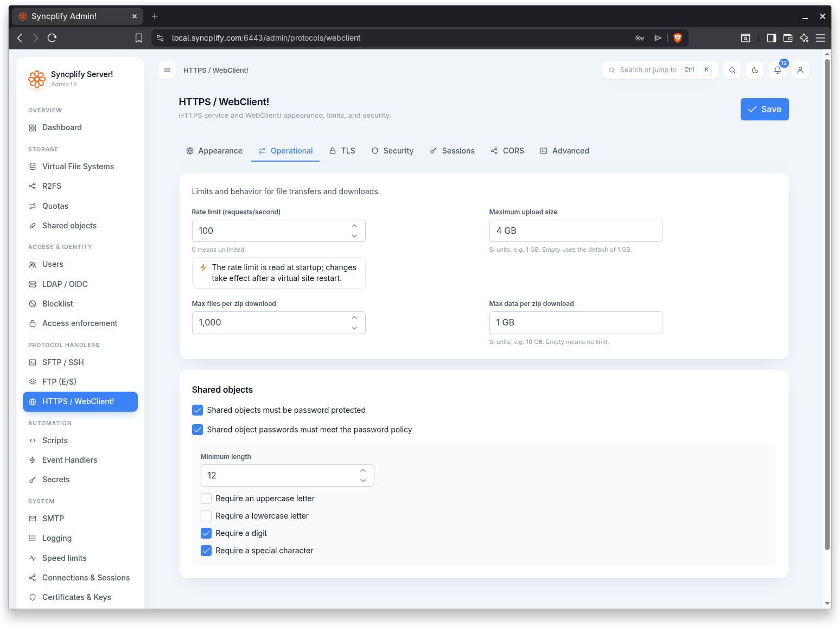Switch to the Appearance tab
840x626 pixels.
tap(214, 151)
